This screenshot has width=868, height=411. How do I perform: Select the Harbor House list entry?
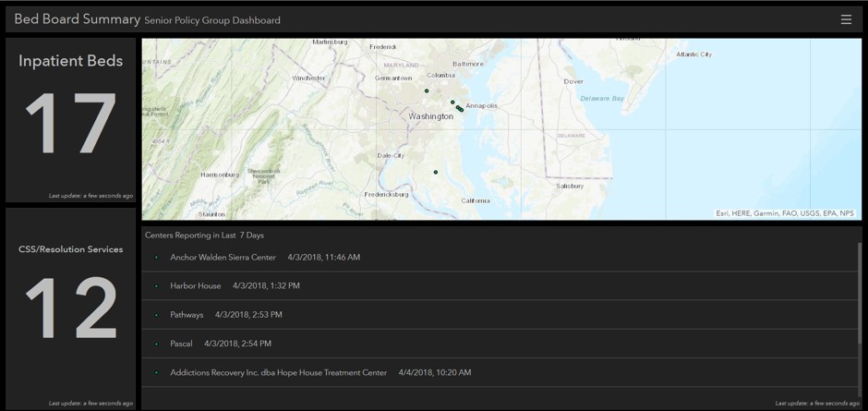500,285
